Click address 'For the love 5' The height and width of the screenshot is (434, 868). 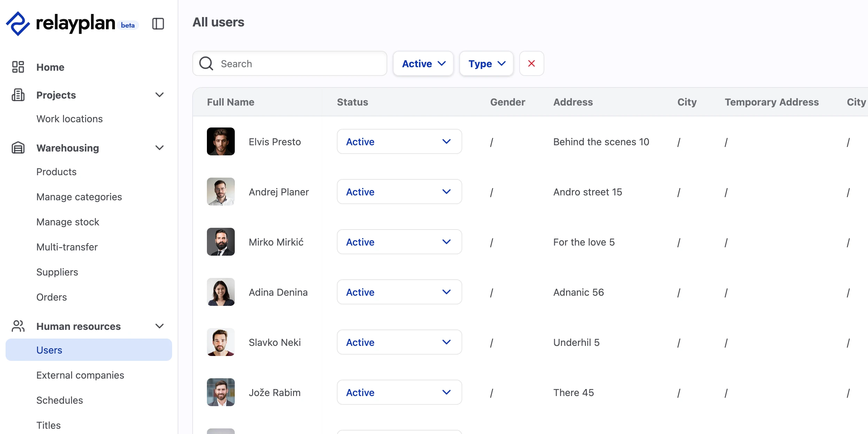[x=584, y=242]
